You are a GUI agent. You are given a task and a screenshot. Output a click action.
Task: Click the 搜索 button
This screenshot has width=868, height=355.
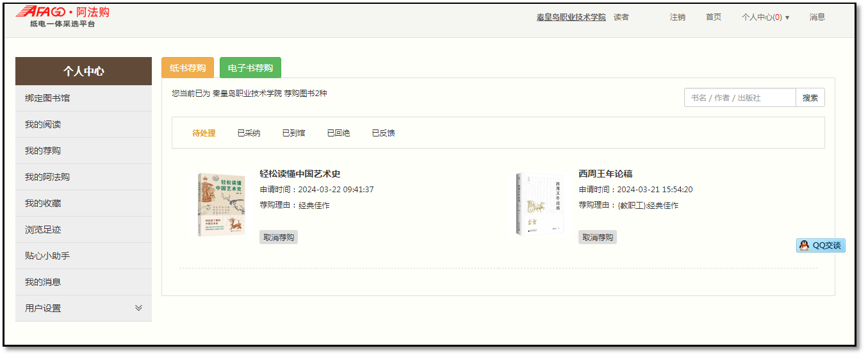point(810,97)
